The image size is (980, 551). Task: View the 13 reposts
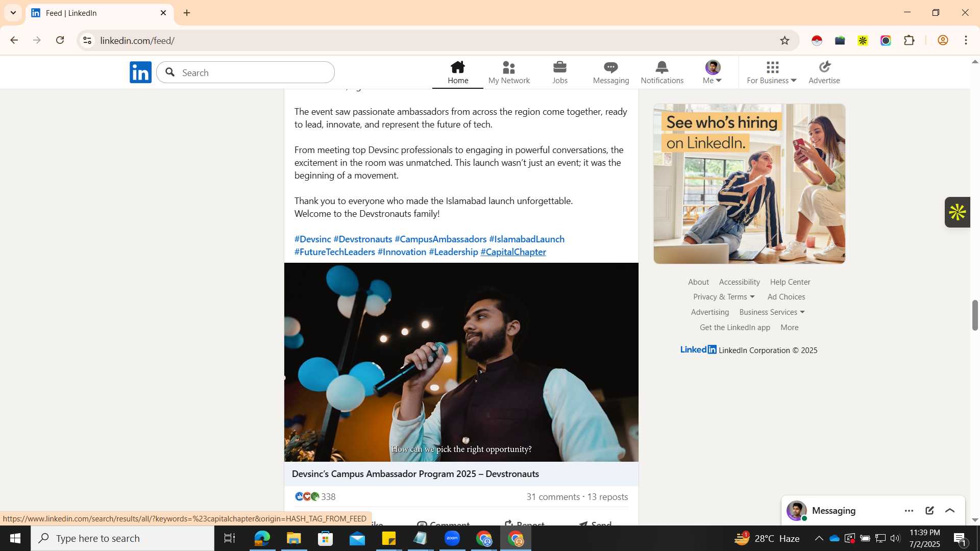pyautogui.click(x=607, y=497)
